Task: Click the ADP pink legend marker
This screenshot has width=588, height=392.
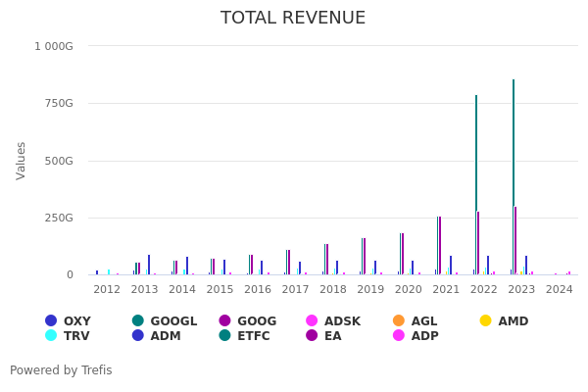Action: coord(398,335)
